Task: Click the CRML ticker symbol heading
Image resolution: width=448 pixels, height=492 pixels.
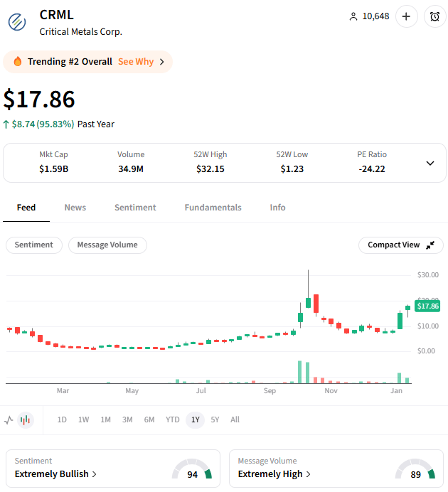Action: (56, 15)
